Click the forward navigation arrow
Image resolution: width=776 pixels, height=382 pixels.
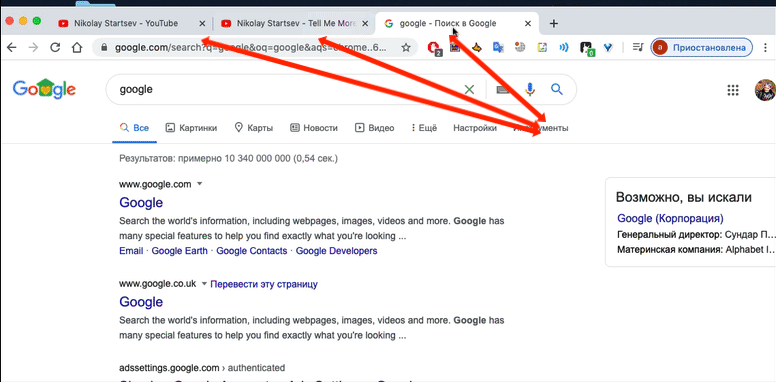pyautogui.click(x=33, y=48)
